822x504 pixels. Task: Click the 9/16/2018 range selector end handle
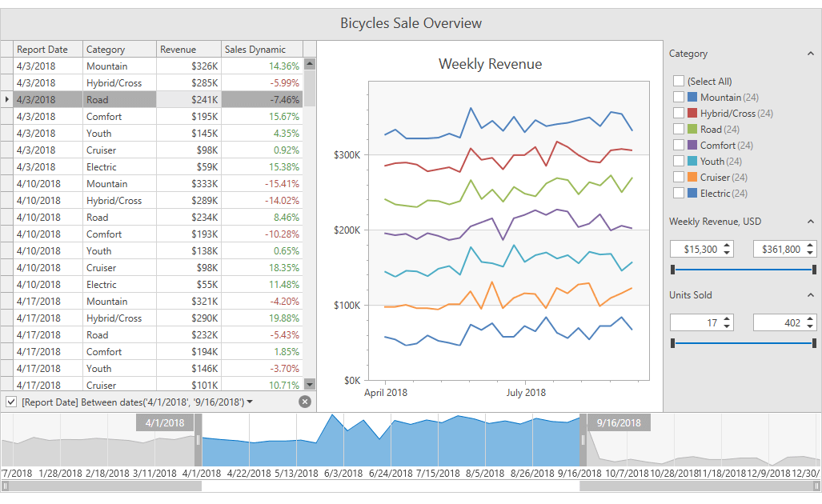(x=583, y=439)
